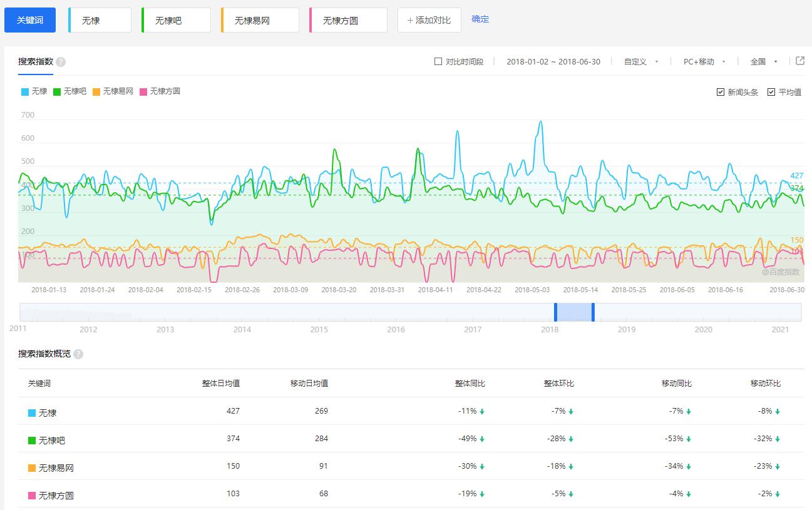Click the down arrow next to -11% 整体同比
Screen dimensions: 812x510
point(482,412)
